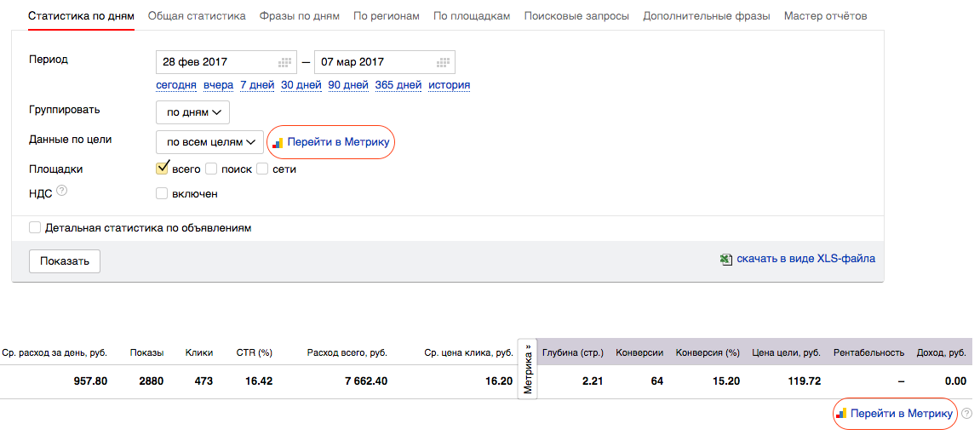Toggle the «всего» platforms checkbox
Image resolution: width=980 pixels, height=435 pixels.
pyautogui.click(x=162, y=169)
